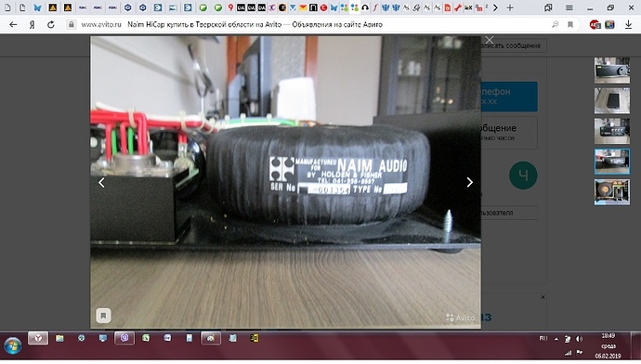This screenshot has height=364, width=641.
Task: Go back with the browser back arrow
Action: coord(13,24)
